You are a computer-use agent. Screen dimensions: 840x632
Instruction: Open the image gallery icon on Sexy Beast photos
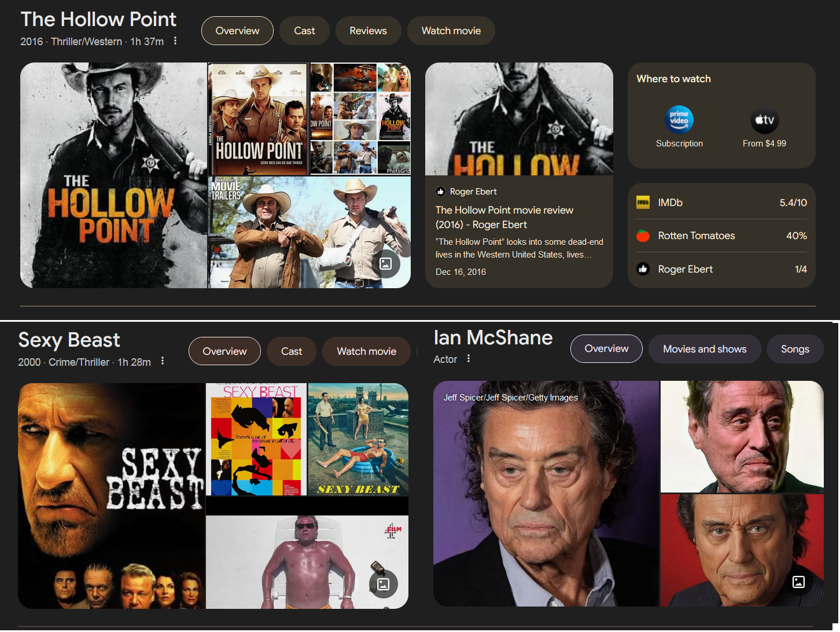click(x=384, y=585)
